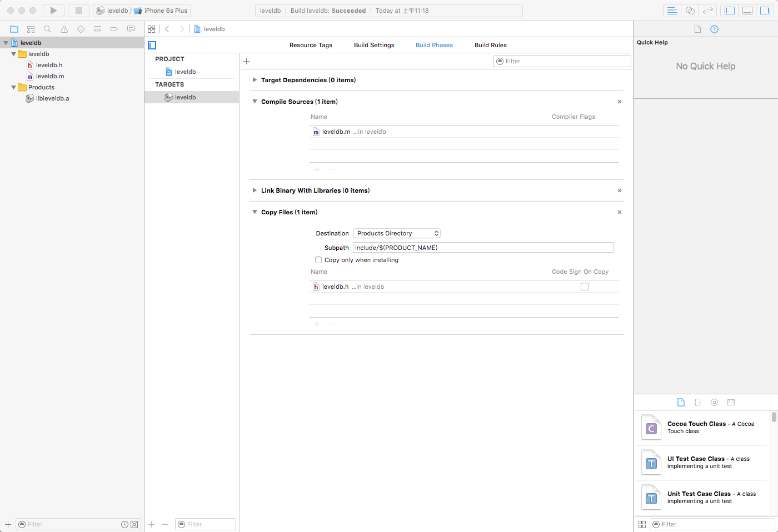Viewport: 778px width, 532px height.
Task: Click the Subpath text field
Action: coord(483,248)
